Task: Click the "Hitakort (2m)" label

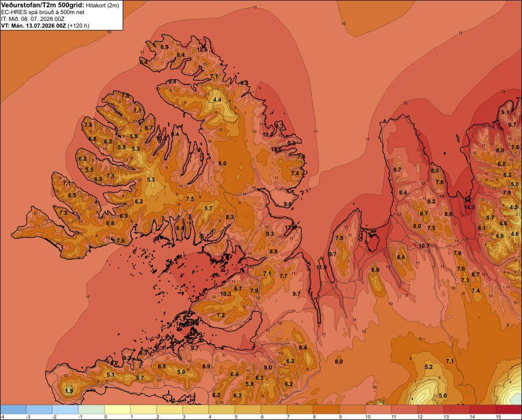Action: coord(102,5)
